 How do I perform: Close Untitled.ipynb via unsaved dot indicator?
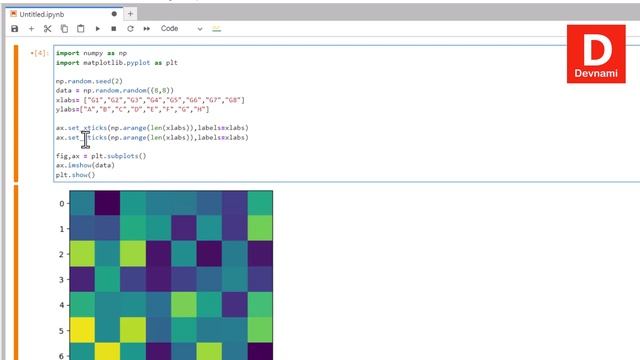[x=114, y=14]
